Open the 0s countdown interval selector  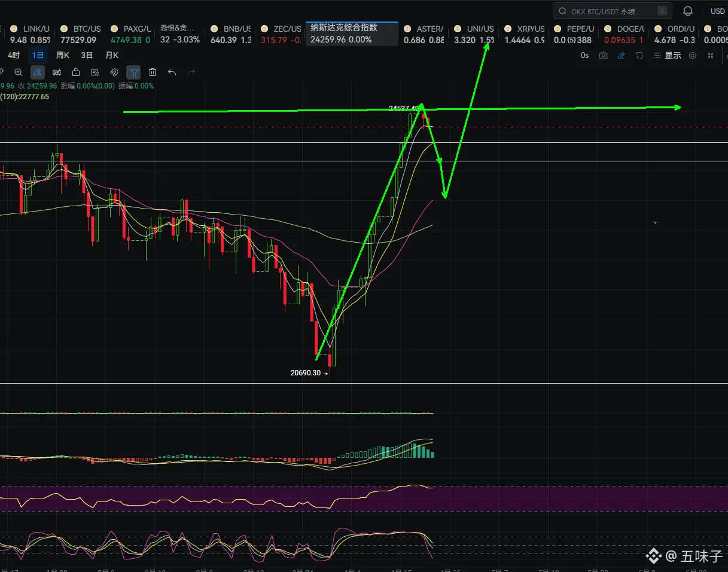click(584, 56)
